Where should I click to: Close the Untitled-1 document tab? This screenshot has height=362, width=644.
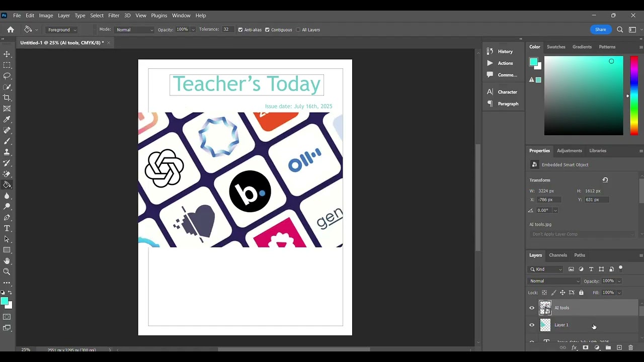(108, 43)
